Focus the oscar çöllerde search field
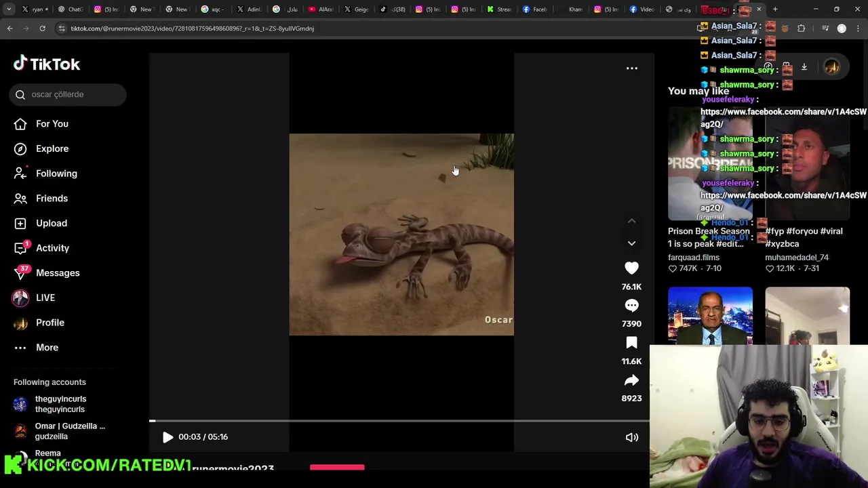Viewport: 868px width, 488px height. point(68,94)
